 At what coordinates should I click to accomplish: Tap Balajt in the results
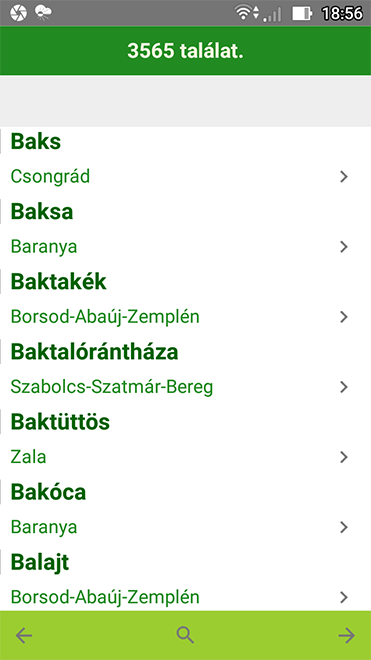point(40,562)
